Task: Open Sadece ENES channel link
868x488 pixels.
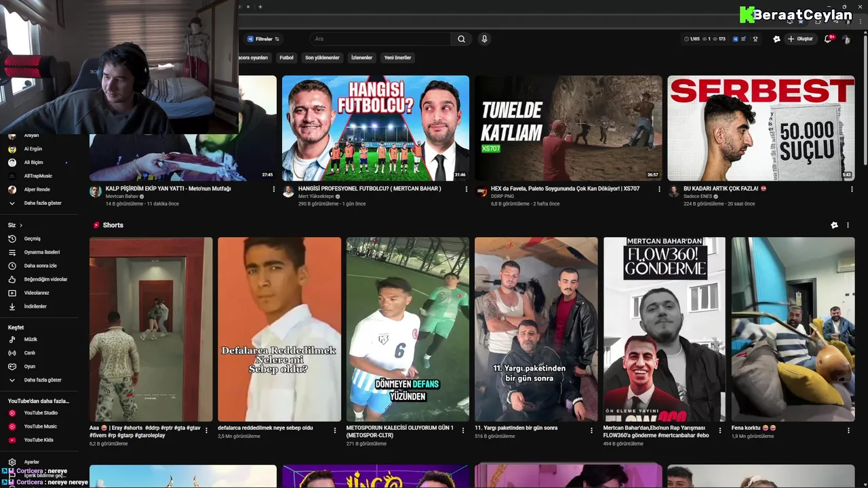Action: coord(698,196)
